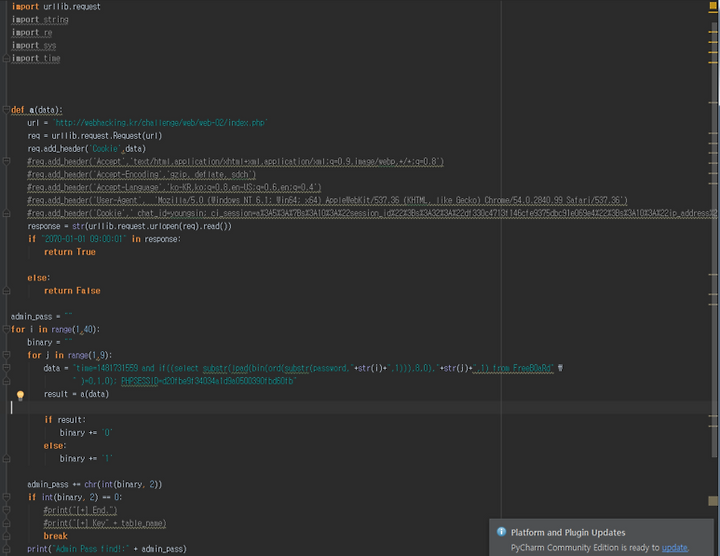Viewport: 720px width, 556px height.
Task: Click the req.add_header('Cookie',data) line
Action: coord(86,148)
